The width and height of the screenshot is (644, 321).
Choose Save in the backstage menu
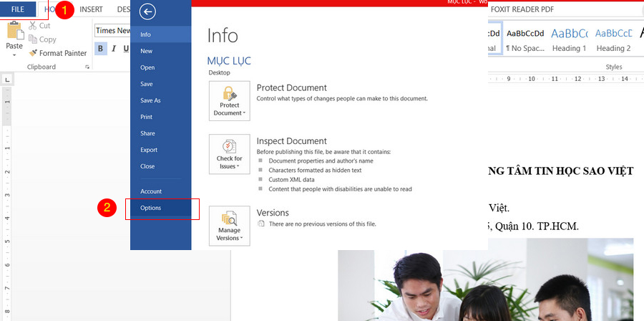coord(160,84)
